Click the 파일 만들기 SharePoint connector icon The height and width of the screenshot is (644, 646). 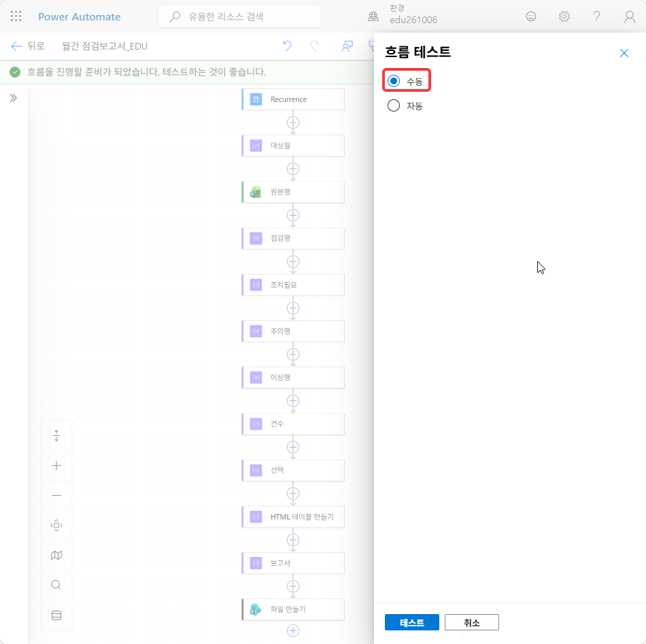click(256, 609)
